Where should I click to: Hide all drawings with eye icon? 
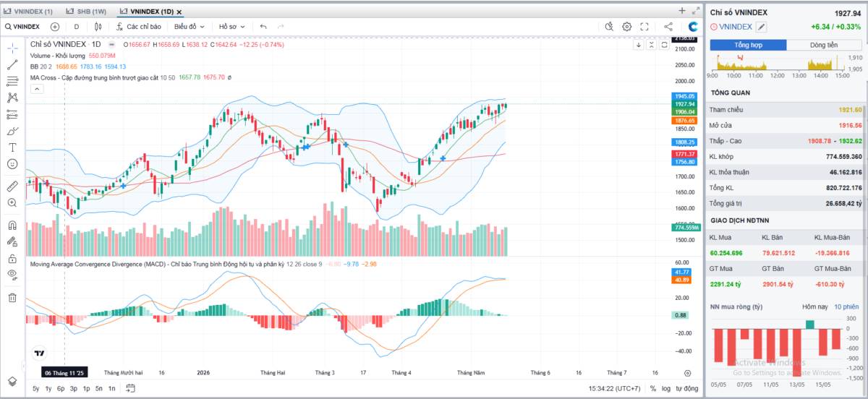coord(12,275)
